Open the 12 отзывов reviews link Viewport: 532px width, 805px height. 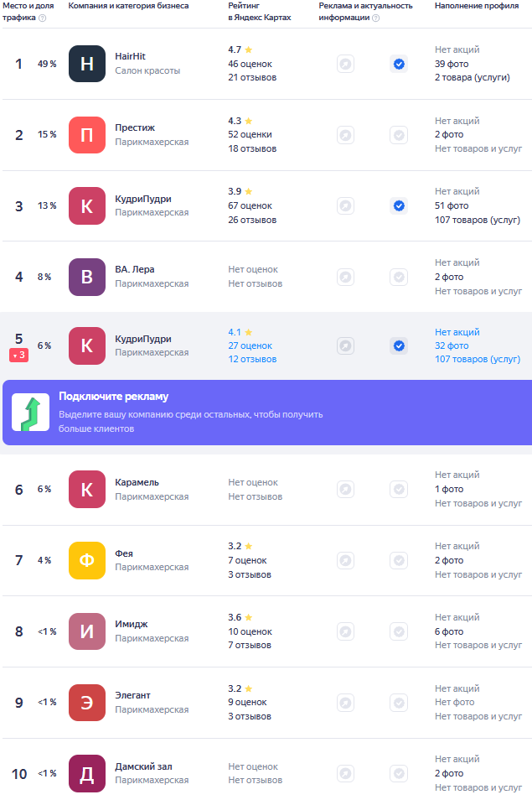pyautogui.click(x=251, y=359)
